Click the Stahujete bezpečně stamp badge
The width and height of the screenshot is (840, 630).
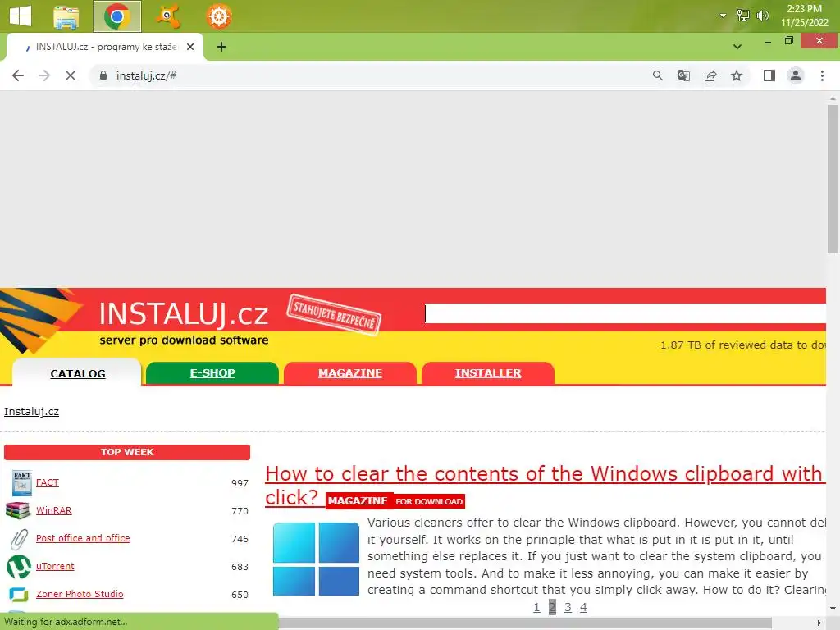tap(334, 314)
